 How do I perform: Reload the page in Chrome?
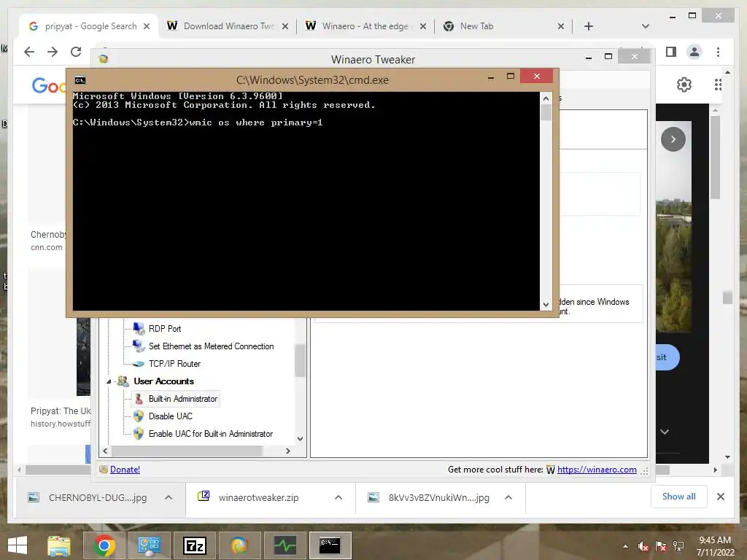76,52
